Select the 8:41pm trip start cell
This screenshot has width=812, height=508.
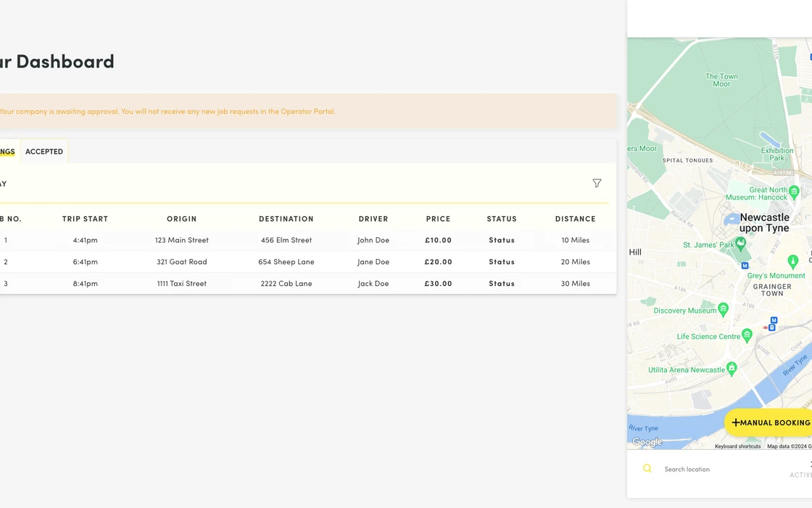point(85,284)
